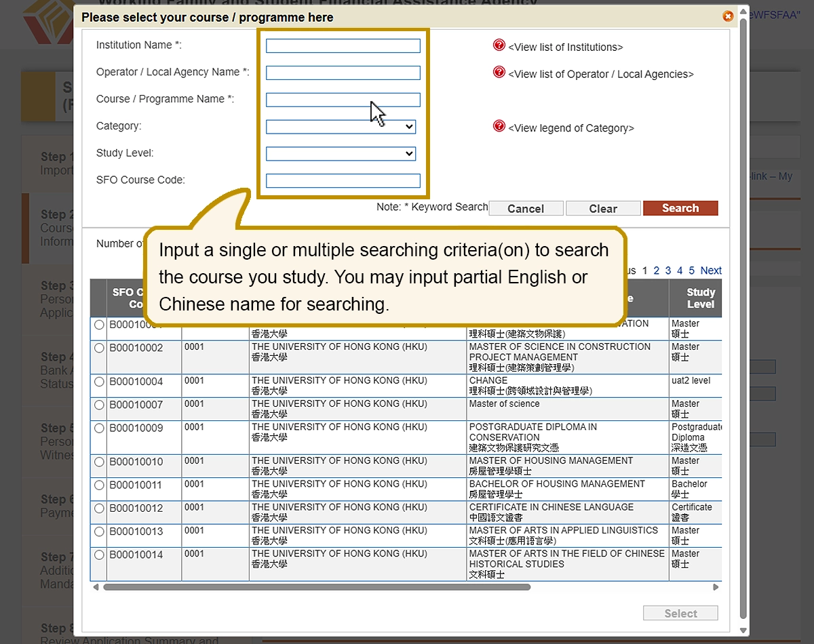814x644 pixels.
Task: Click the horizontal scrollbar right arrow
Action: tap(716, 587)
